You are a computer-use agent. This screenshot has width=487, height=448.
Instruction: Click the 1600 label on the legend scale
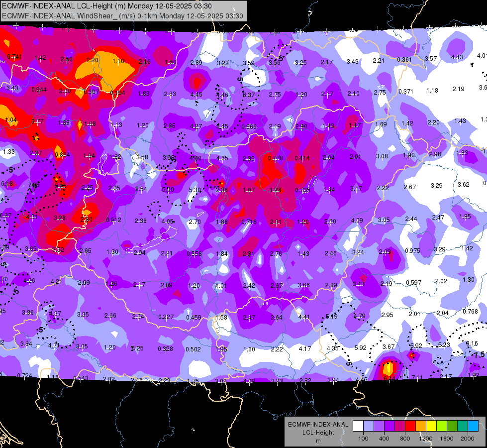[447, 439]
